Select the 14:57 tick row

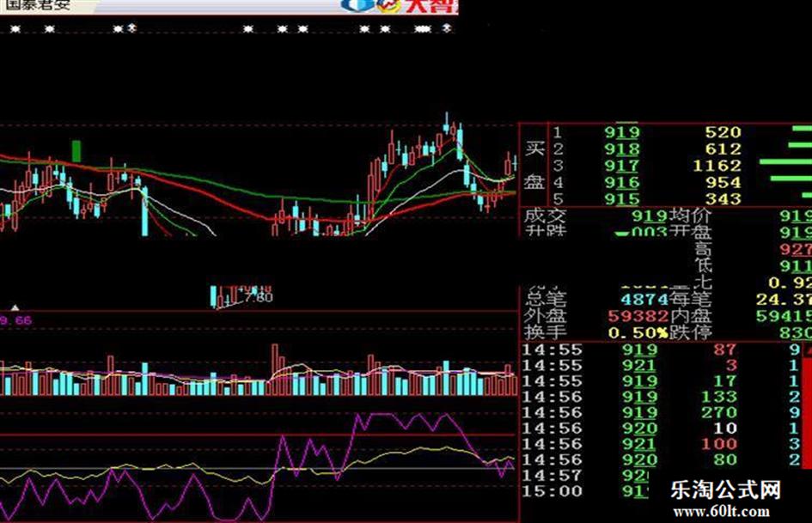coord(586,476)
